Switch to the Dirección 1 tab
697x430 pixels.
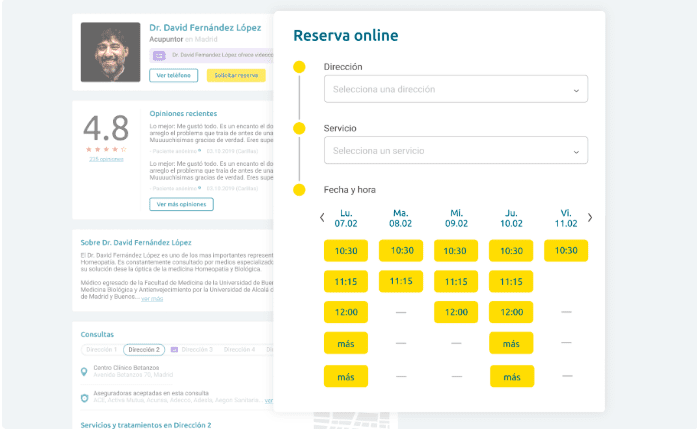pos(102,350)
